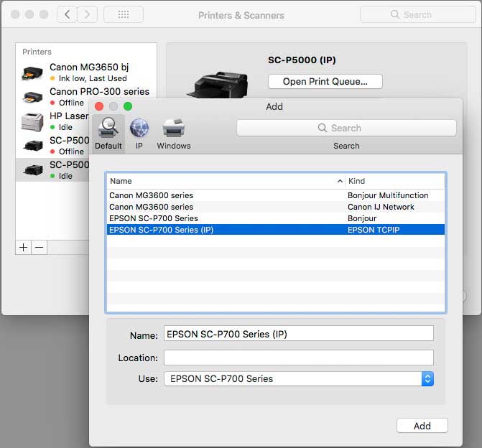Click the plus button to add printer
The width and height of the screenshot is (482, 448).
coord(24,248)
